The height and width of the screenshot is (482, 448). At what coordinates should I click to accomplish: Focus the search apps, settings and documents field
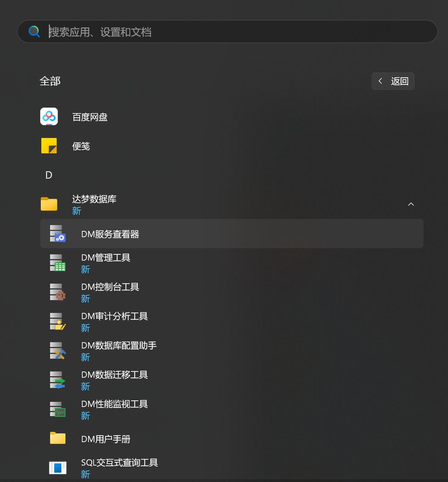pyautogui.click(x=227, y=31)
